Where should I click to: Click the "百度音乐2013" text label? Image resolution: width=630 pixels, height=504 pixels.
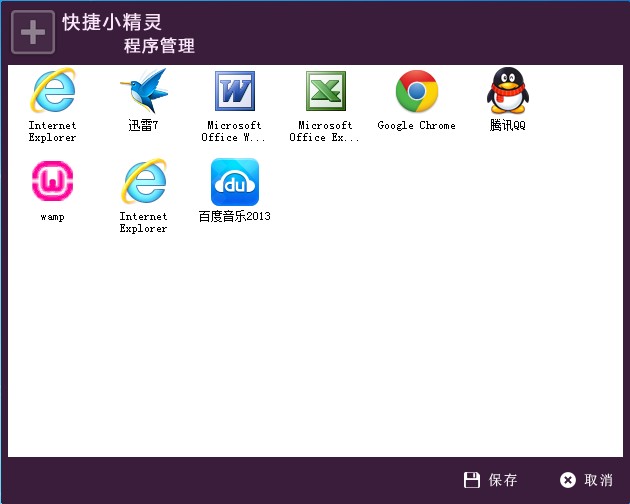[x=234, y=216]
